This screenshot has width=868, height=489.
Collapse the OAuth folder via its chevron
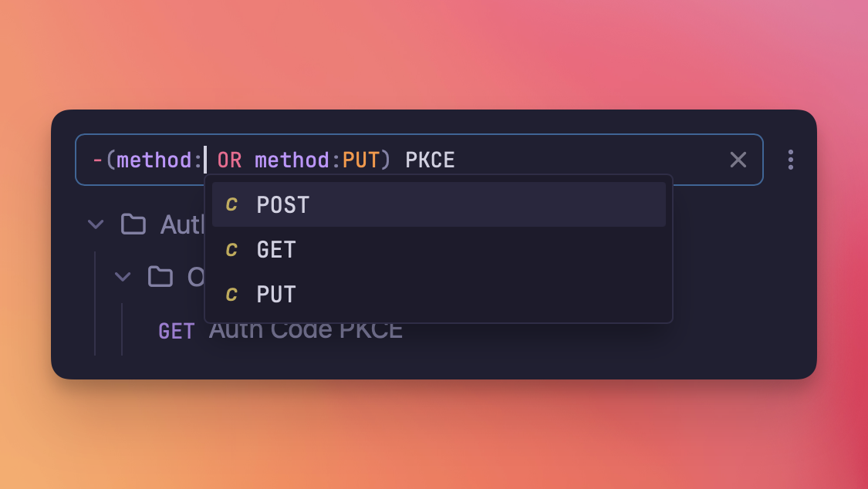click(123, 277)
